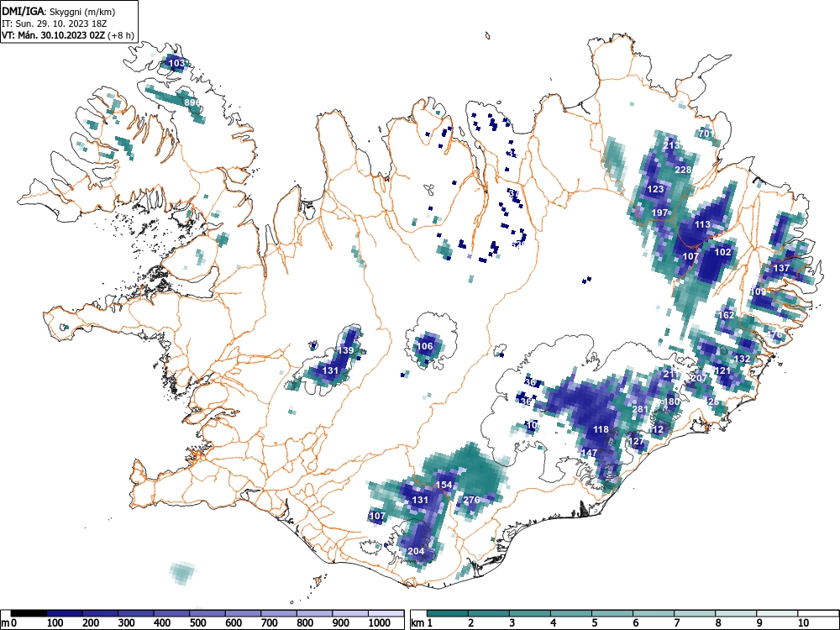Click the '107' label left of 204 cluster
Image resolution: width=840 pixels, height=630 pixels.
point(378,516)
